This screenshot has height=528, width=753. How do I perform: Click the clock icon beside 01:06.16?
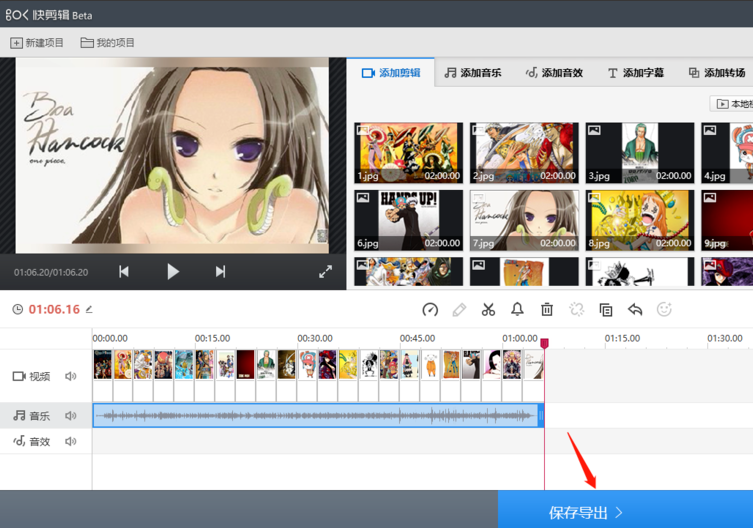[x=18, y=309]
